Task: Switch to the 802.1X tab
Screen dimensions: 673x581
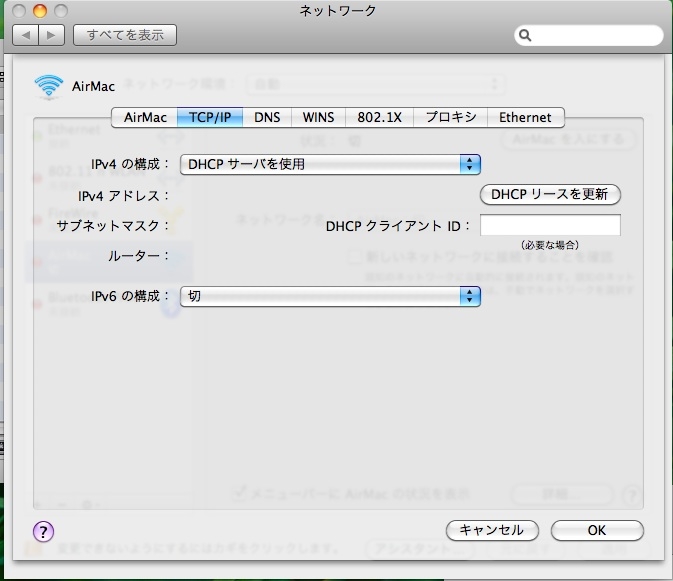Action: click(x=379, y=117)
